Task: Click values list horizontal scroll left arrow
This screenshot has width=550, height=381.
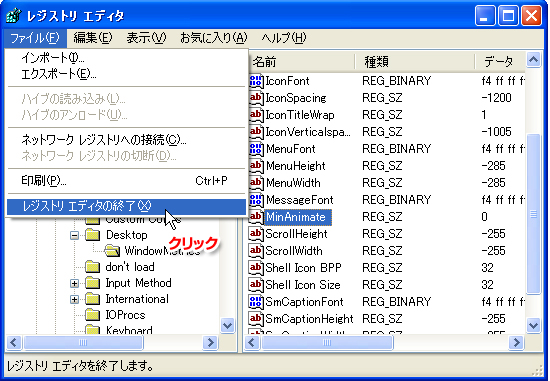Action: pyautogui.click(x=252, y=342)
